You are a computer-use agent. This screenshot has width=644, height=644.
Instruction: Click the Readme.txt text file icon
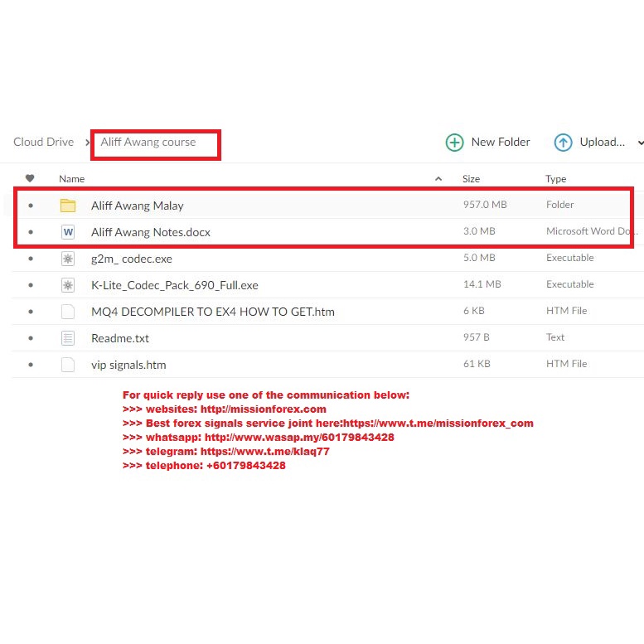point(68,338)
